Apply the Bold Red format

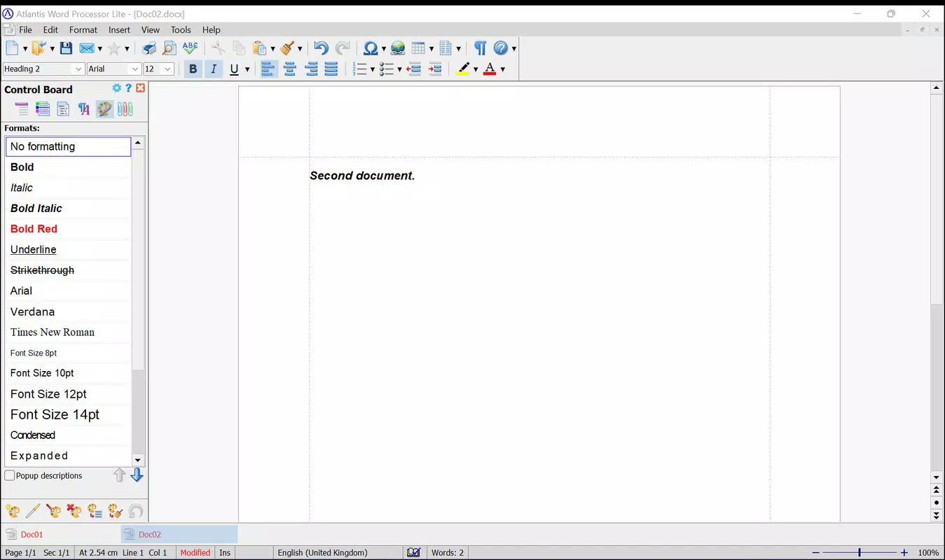[x=68, y=229]
